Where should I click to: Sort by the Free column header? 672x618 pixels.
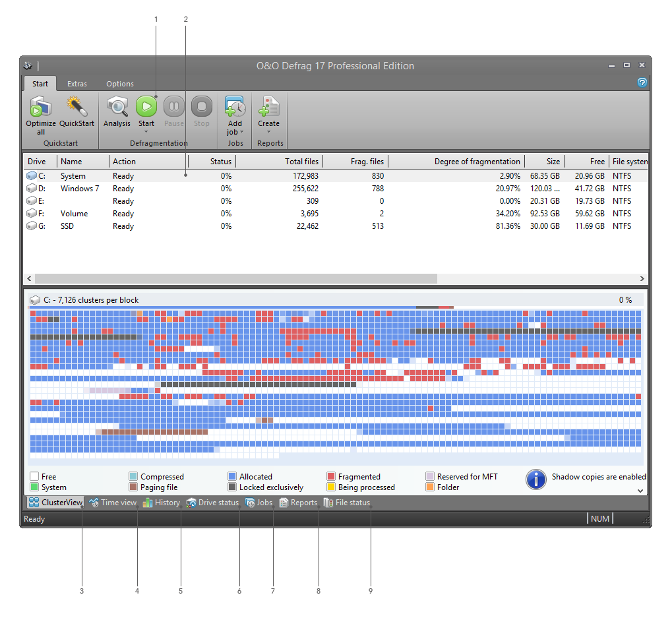[587, 161]
